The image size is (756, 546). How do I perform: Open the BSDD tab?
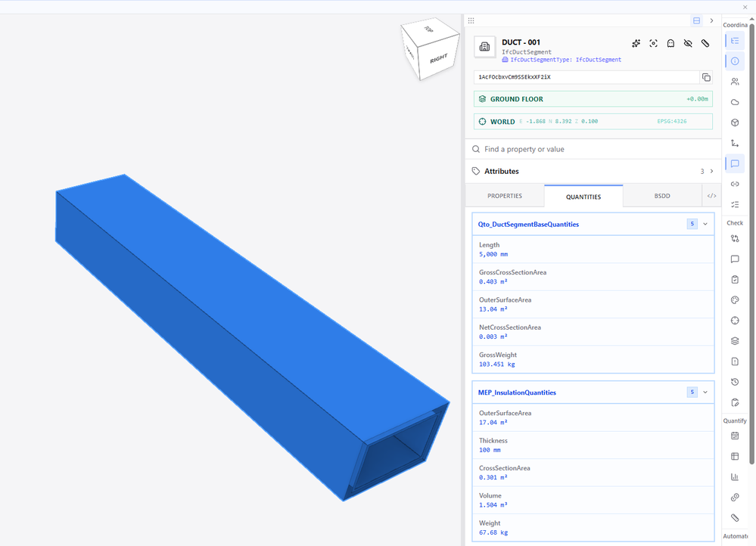pos(662,196)
